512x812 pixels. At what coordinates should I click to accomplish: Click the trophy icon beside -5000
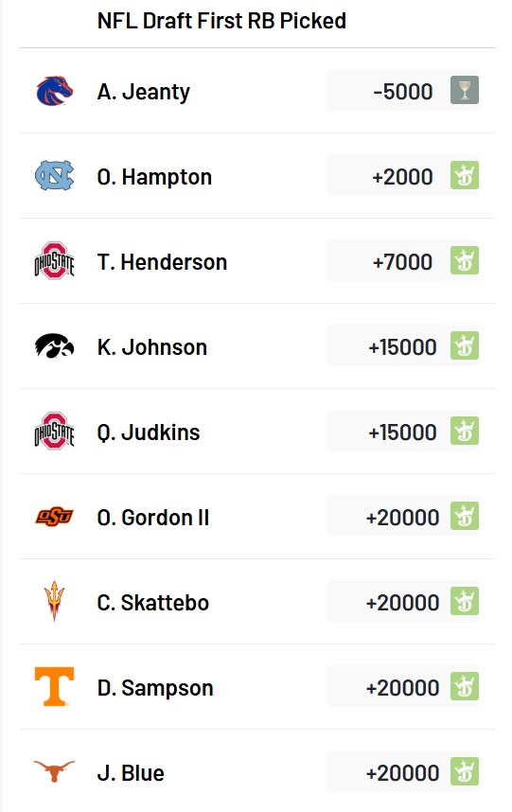pyautogui.click(x=465, y=90)
